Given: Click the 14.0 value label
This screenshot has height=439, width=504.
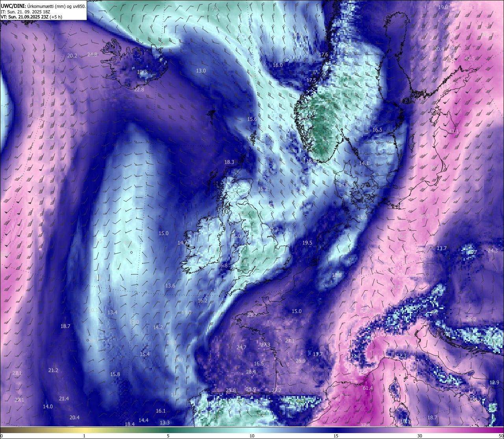Looking at the screenshot, I should (48, 406).
